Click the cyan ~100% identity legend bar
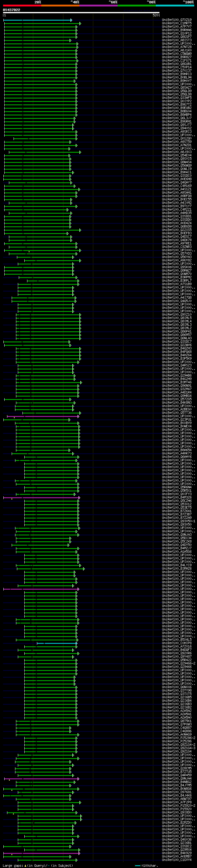The width and height of the screenshot is (197, 868). [175, 6]
